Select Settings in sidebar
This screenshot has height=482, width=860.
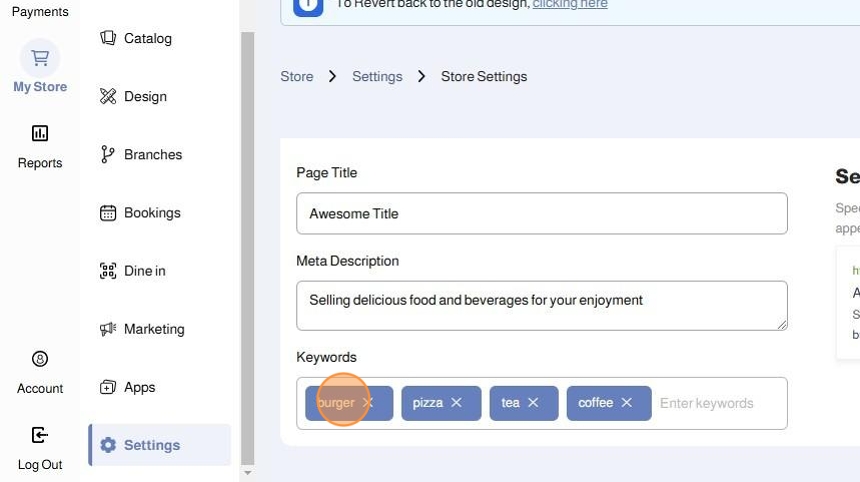pos(151,445)
